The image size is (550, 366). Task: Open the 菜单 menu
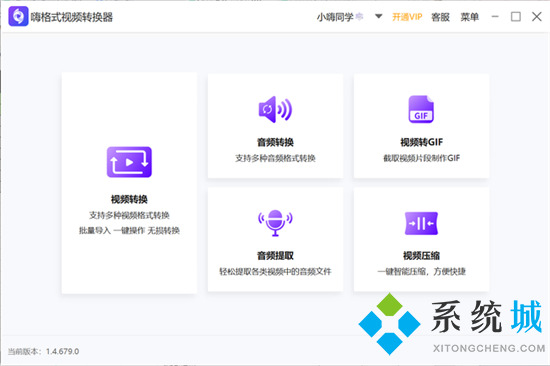click(469, 17)
